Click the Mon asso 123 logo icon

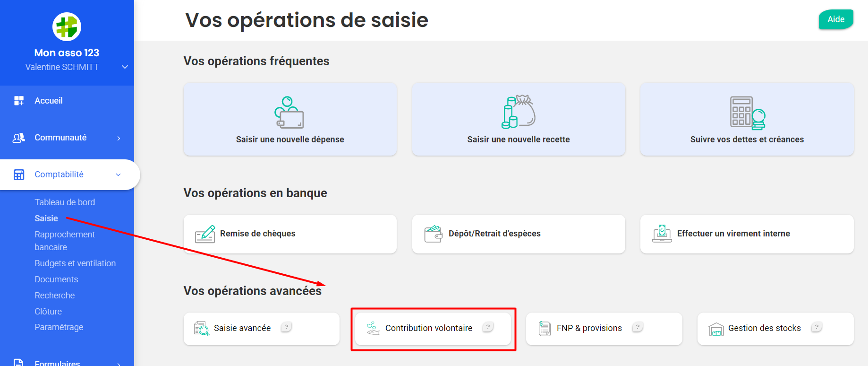(x=67, y=26)
